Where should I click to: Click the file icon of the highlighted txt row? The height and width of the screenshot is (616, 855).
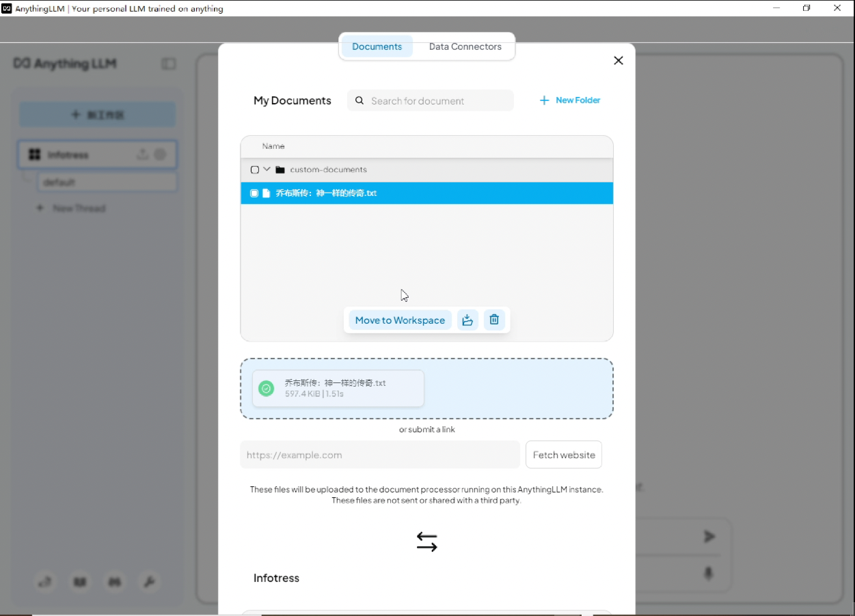[x=267, y=193]
